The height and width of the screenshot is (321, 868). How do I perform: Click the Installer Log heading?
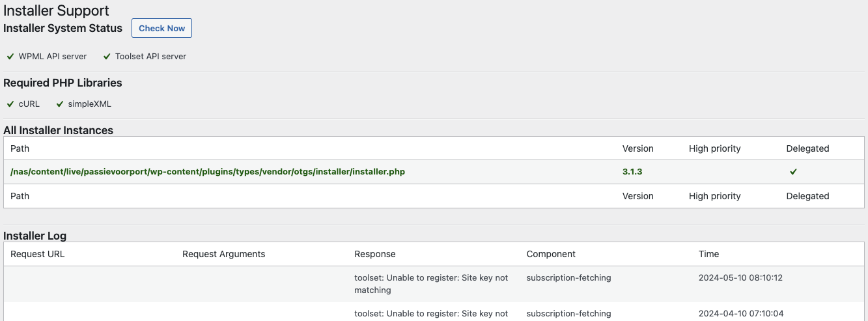pos(35,236)
